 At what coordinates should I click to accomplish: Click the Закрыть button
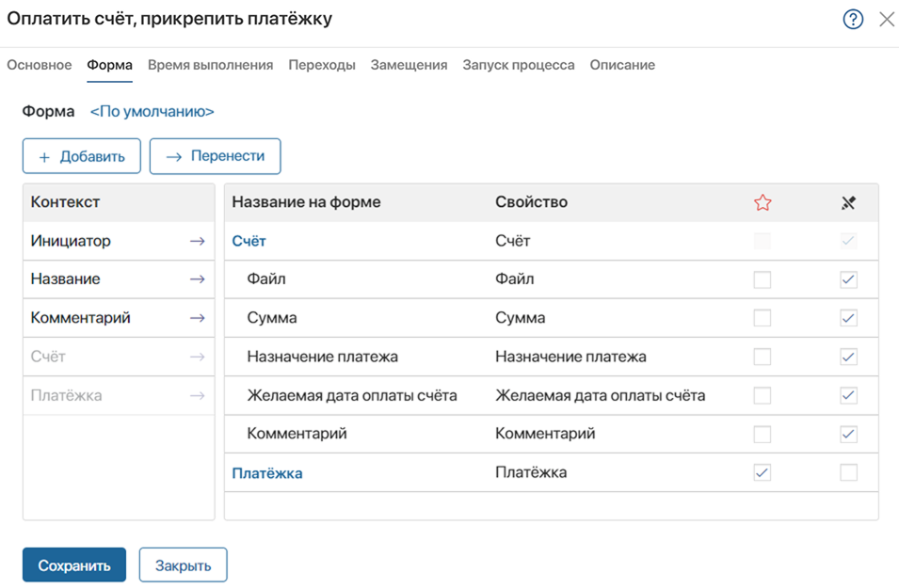(x=183, y=565)
